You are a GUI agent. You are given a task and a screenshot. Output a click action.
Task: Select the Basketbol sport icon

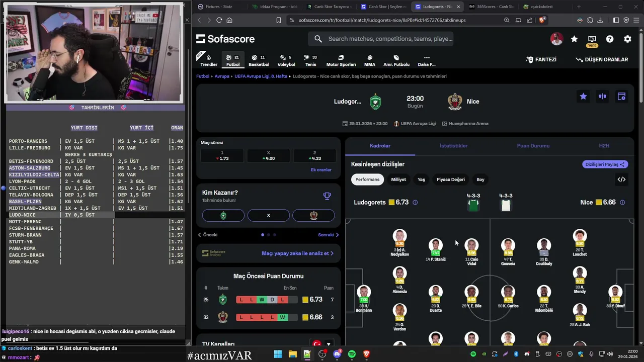(x=259, y=60)
